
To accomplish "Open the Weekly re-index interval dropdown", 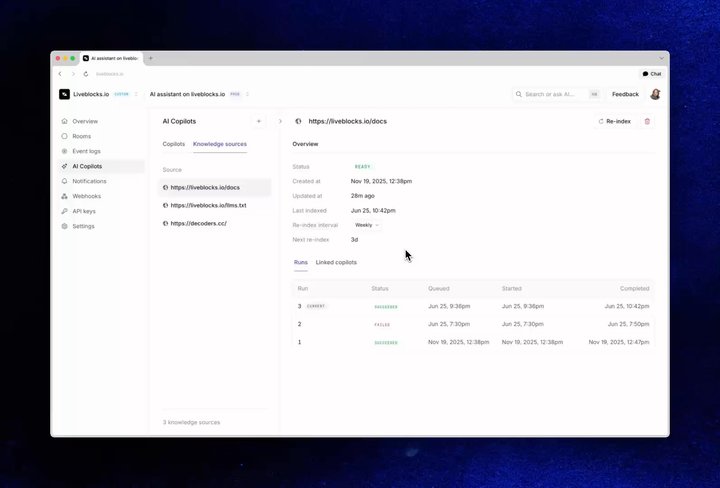I will click(x=366, y=225).
